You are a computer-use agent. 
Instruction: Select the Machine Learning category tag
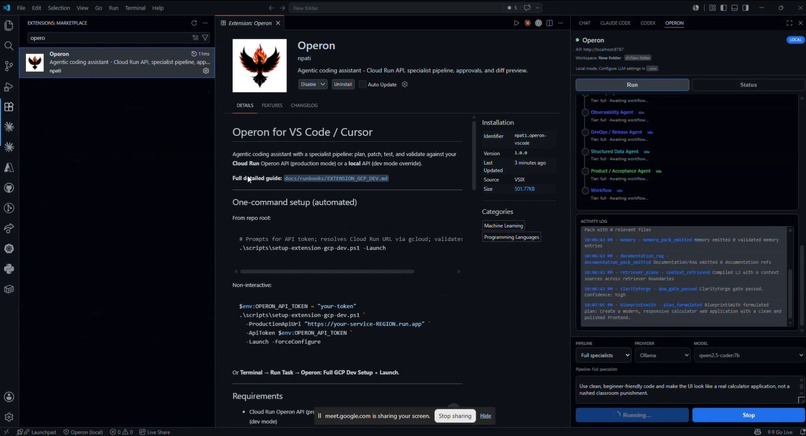click(x=503, y=226)
